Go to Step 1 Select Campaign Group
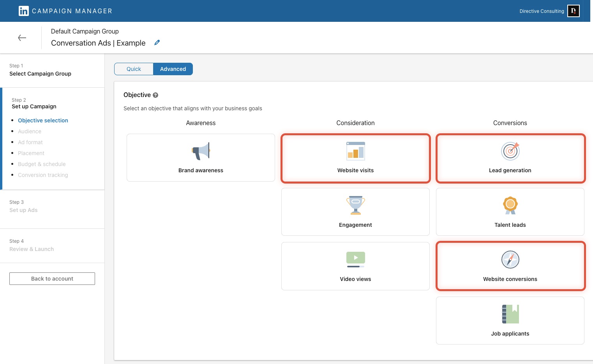The width and height of the screenshot is (593, 364). [x=40, y=74]
